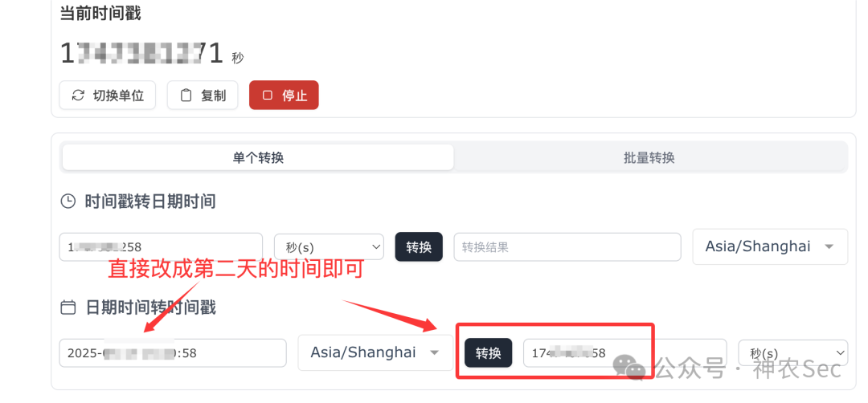Open the 秒(s) unit dropdown for the timestamp input
This screenshot has height=403, width=868.
[x=329, y=246]
